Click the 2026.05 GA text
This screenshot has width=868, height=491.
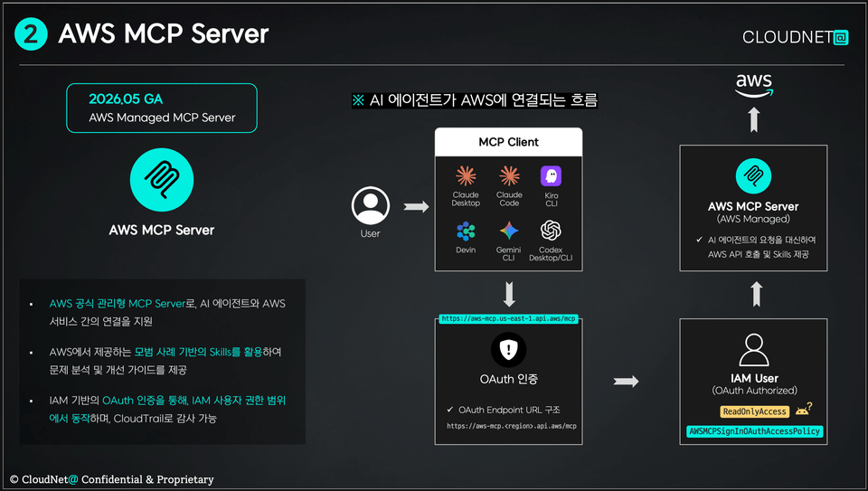click(126, 99)
